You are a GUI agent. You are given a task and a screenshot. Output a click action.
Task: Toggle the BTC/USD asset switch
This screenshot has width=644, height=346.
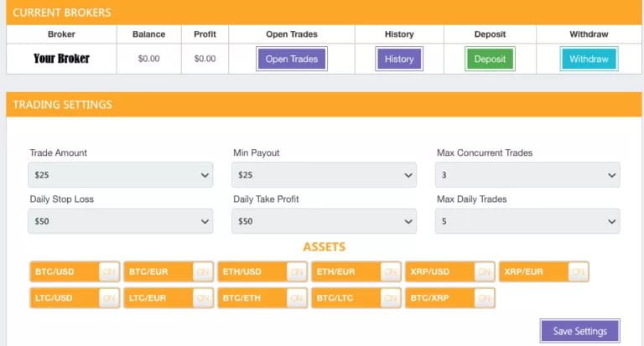click(108, 271)
